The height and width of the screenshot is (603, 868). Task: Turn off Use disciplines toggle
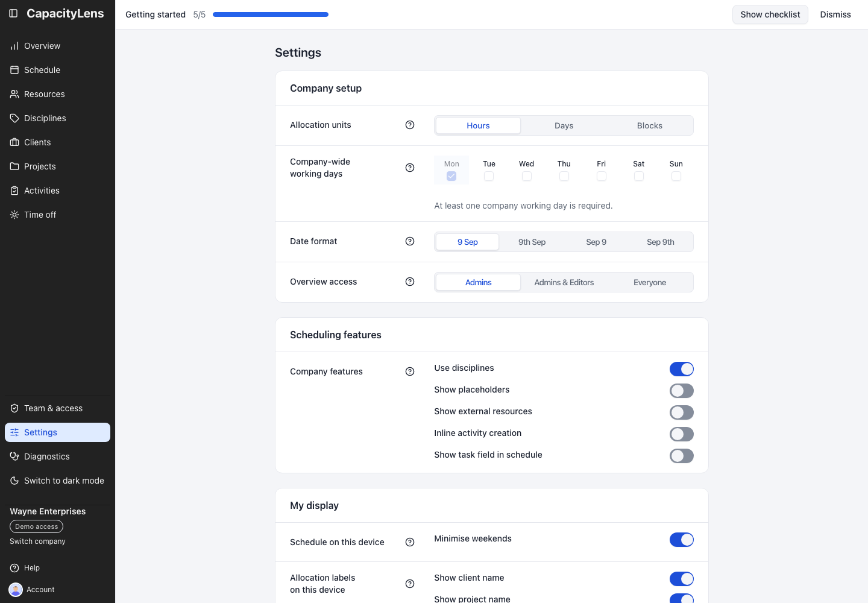682,369
